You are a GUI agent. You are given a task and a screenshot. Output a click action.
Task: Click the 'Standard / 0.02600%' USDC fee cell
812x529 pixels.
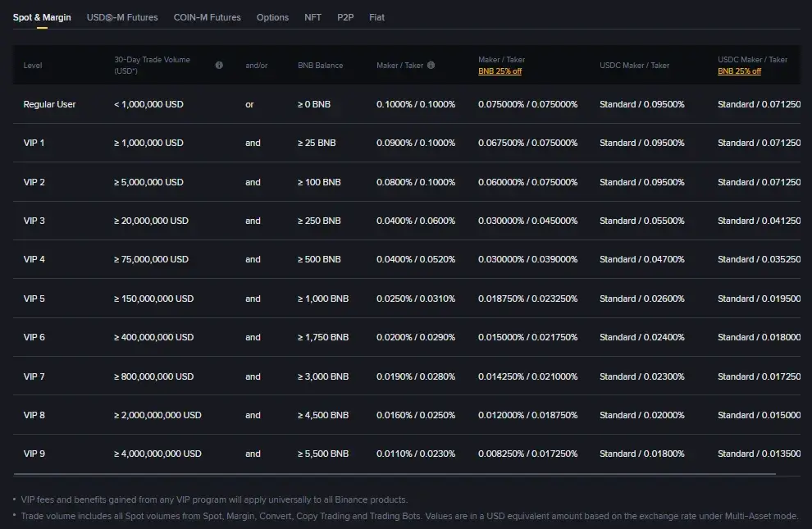point(642,299)
